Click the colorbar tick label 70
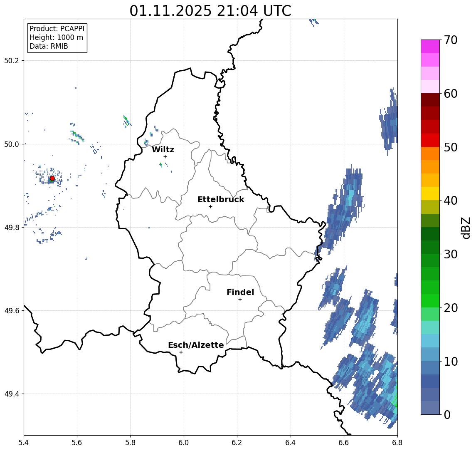 (451, 40)
